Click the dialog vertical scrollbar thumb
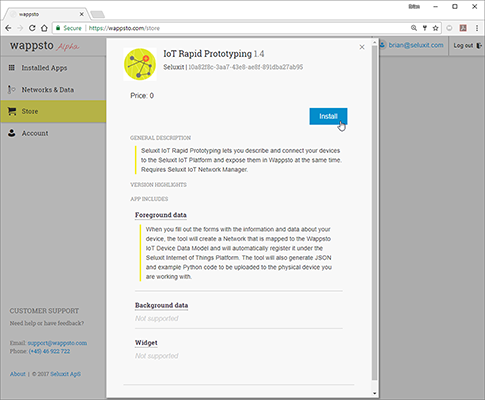Screen dimensions: 485x400 coord(374,213)
